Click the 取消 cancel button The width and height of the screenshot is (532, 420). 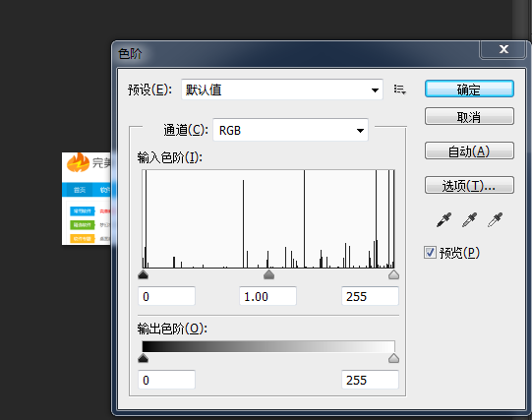pyautogui.click(x=469, y=117)
